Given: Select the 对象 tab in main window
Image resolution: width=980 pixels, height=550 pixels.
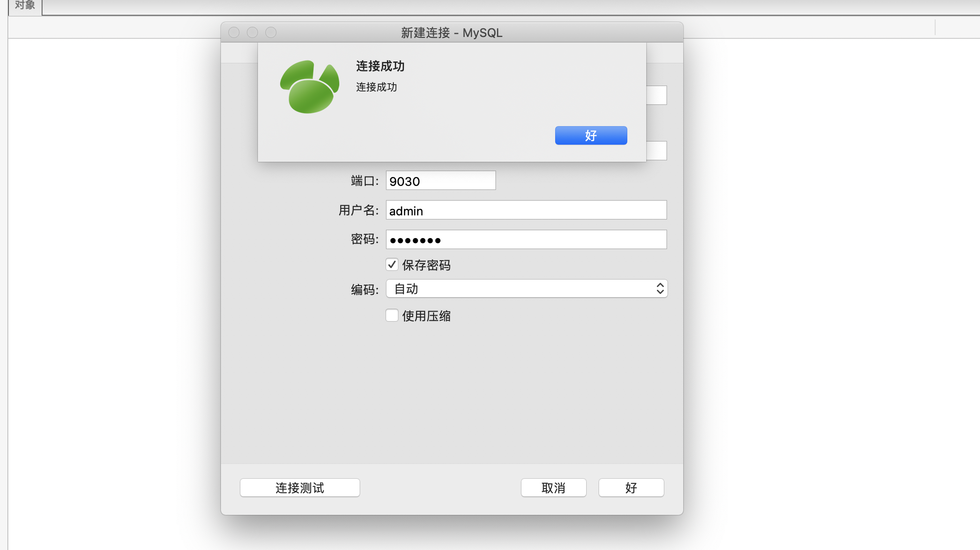Looking at the screenshot, I should point(25,6).
